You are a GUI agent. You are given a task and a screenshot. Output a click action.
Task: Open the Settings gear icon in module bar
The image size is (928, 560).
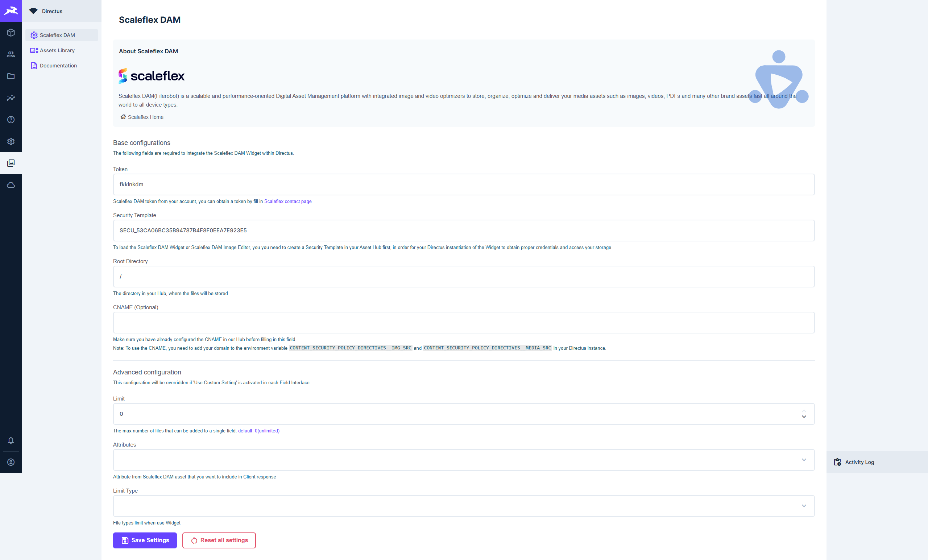(x=11, y=141)
